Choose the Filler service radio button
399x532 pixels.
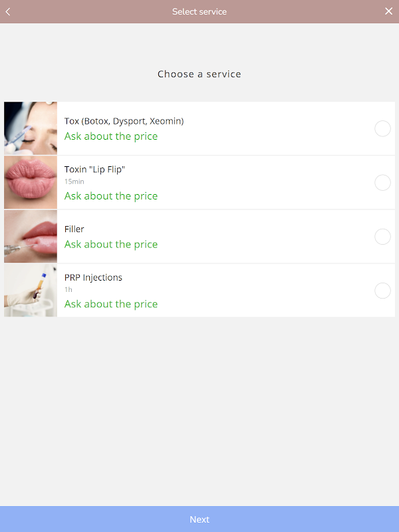coord(382,237)
